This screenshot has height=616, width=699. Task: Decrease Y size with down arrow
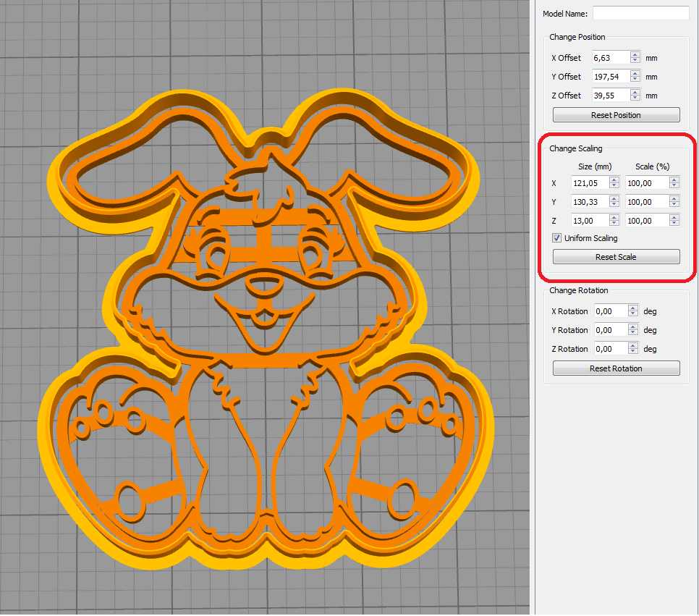(x=614, y=205)
